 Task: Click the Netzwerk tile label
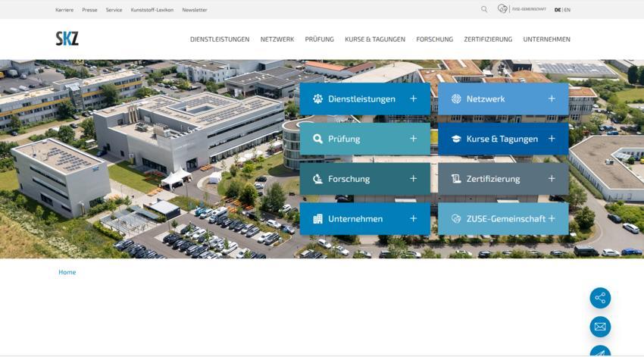[x=486, y=99]
